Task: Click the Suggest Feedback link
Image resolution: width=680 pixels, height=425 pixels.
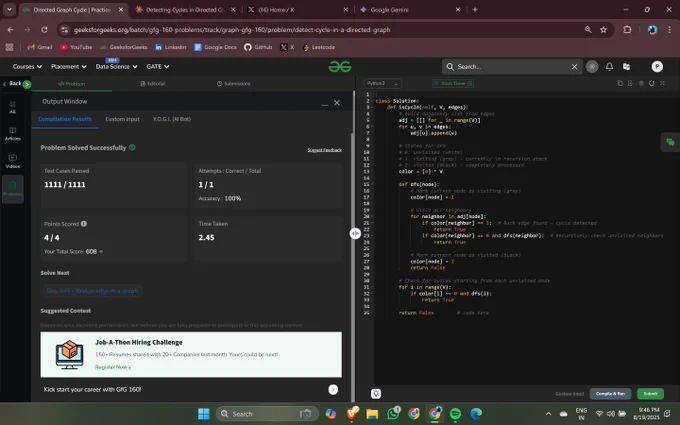Action: pyautogui.click(x=324, y=150)
